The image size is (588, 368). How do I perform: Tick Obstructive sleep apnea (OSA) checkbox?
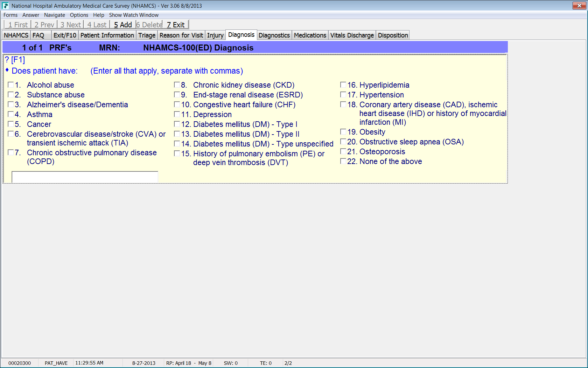[343, 142]
